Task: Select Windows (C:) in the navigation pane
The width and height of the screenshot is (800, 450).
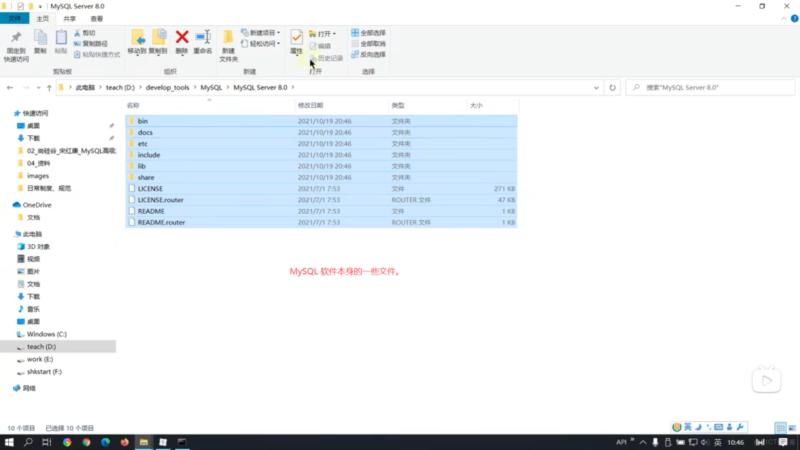Action: (42, 334)
